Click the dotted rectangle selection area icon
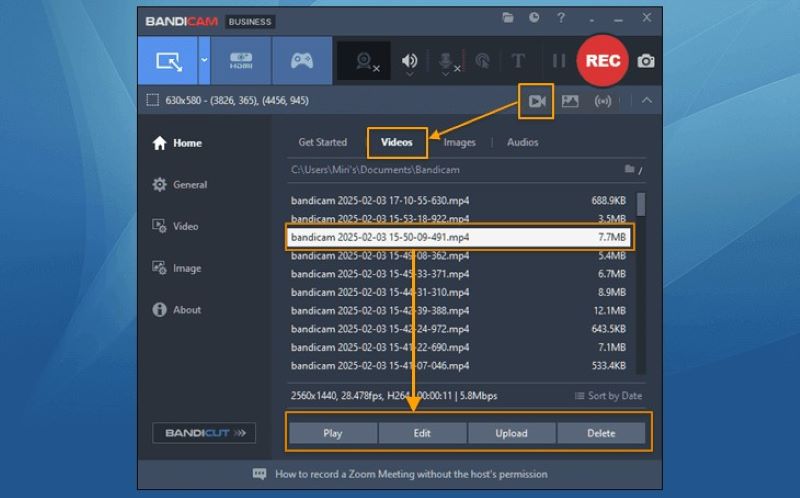Screen dimensions: 800x498 (152, 100)
